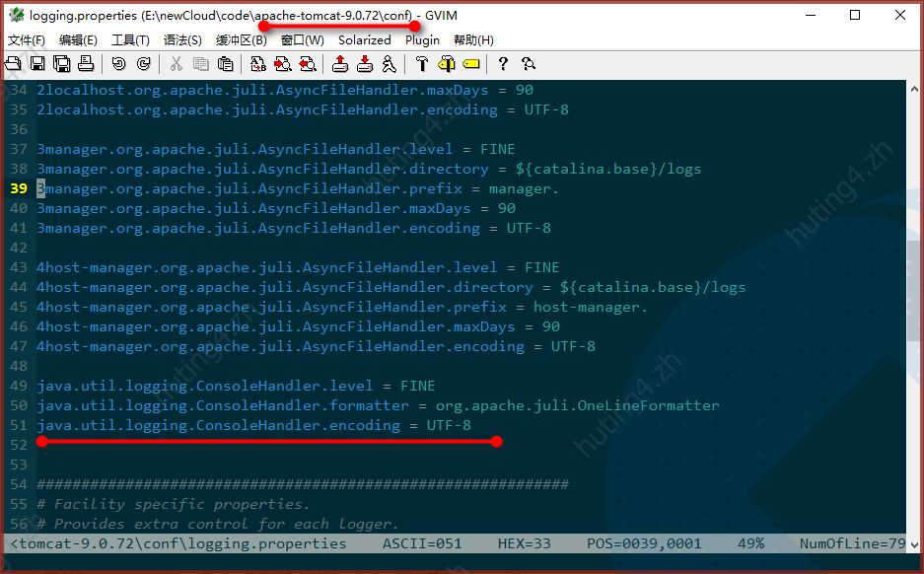Click line 35 2localhost encoding = UTF-8
The width and height of the screenshot is (924, 574).
303,109
